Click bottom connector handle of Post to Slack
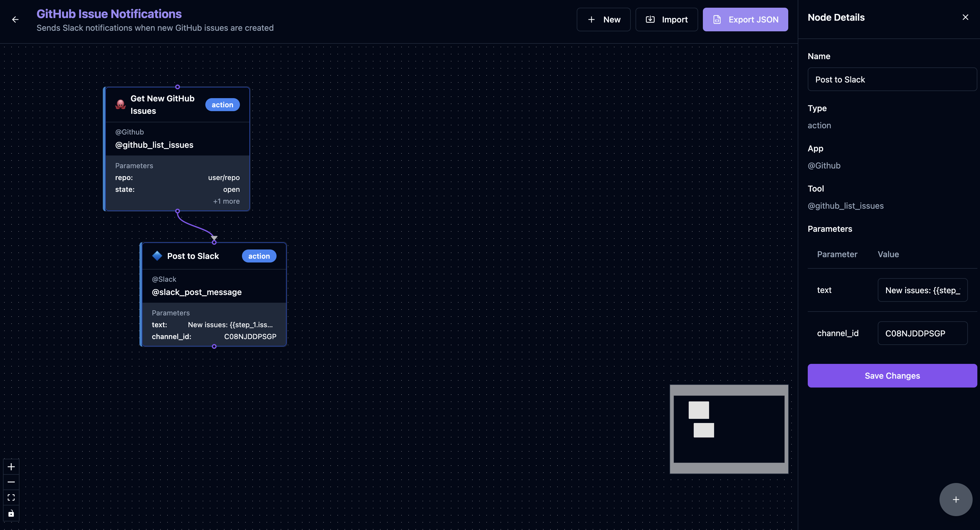Viewport: 980px width, 530px height. [214, 346]
